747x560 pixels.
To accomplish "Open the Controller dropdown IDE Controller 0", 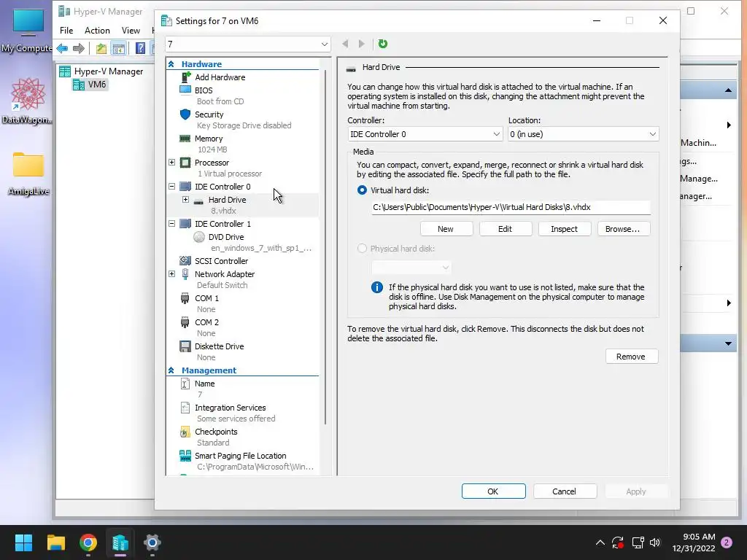I will point(425,134).
